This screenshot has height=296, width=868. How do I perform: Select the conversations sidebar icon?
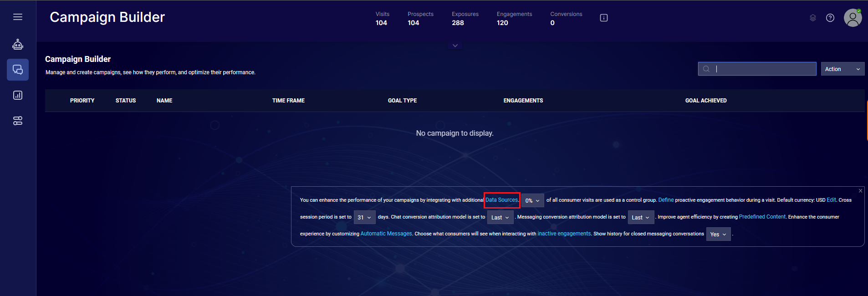[x=18, y=70]
